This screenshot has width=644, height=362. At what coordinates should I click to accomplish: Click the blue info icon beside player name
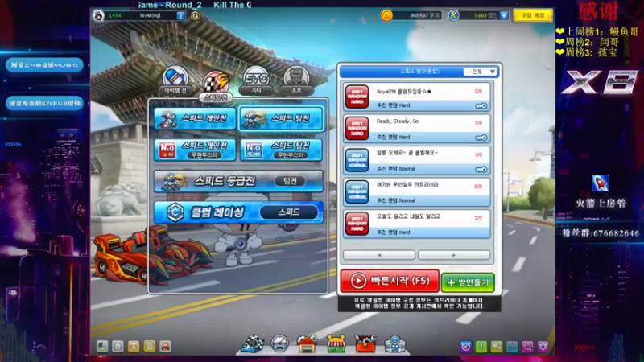click(x=180, y=15)
